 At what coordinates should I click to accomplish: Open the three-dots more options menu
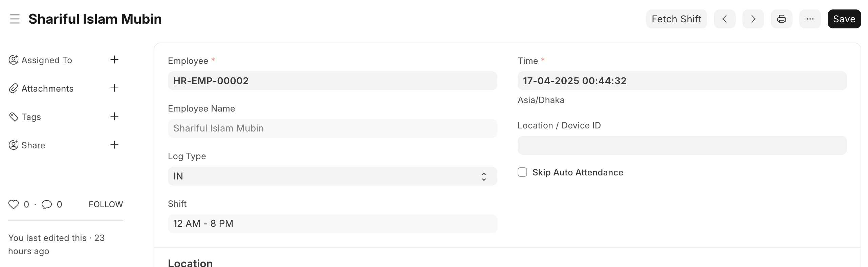coord(810,19)
